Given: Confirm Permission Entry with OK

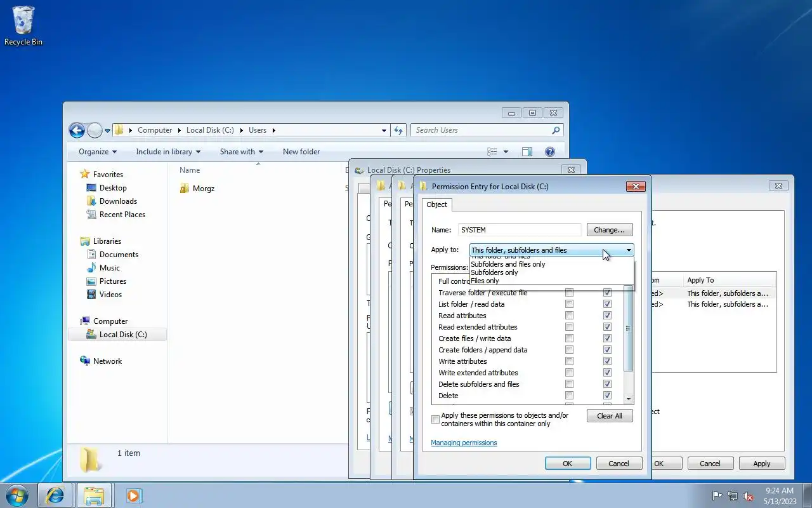Looking at the screenshot, I should (568, 464).
